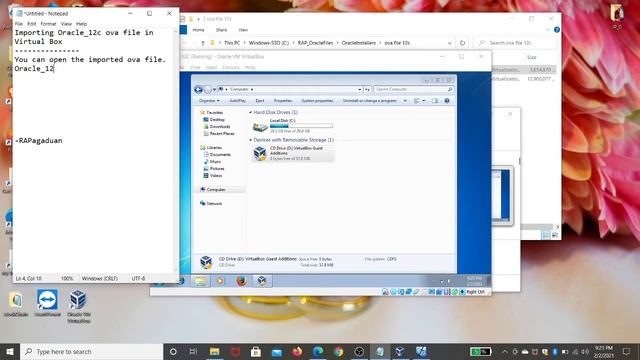Click the Firefox icon on the VM taskbar
The image size is (640, 360).
[x=241, y=281]
